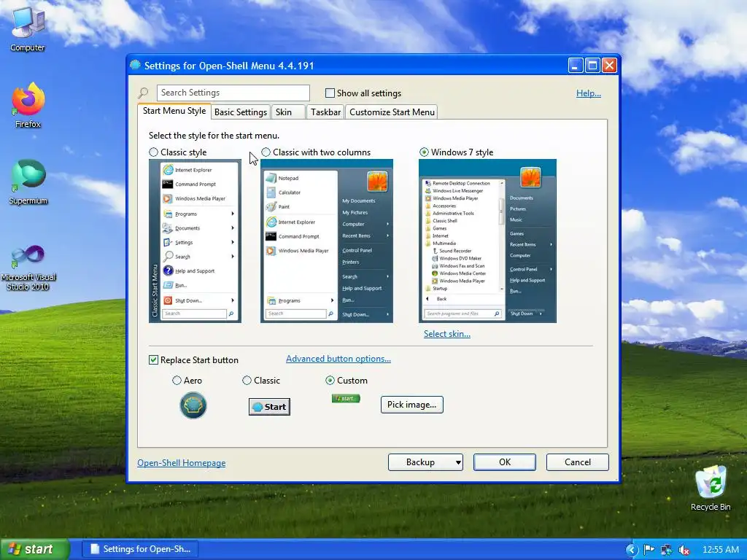Viewport: 747px width, 560px height.
Task: Click the Settings for Open-Sh... taskbar button
Action: (x=140, y=549)
